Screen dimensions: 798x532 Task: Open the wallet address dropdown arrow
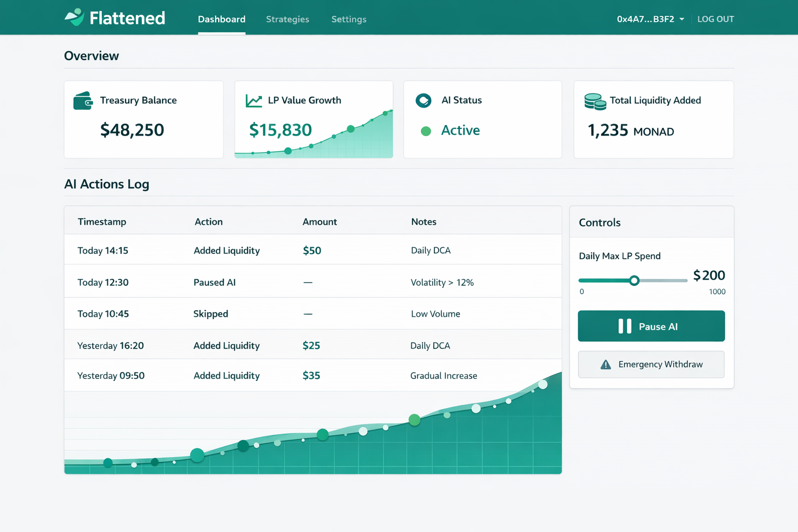(682, 19)
